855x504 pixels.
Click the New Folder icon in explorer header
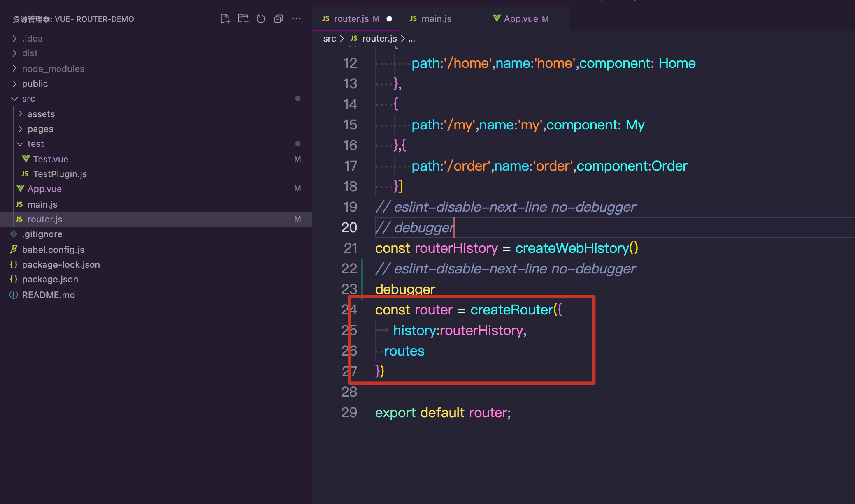tap(243, 19)
